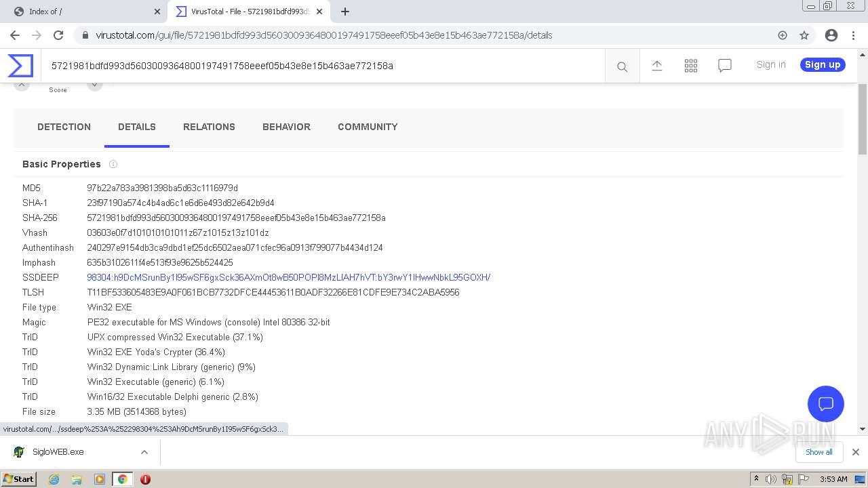This screenshot has height=488, width=868.
Task: Click the Vhash value
Action: coord(178,232)
